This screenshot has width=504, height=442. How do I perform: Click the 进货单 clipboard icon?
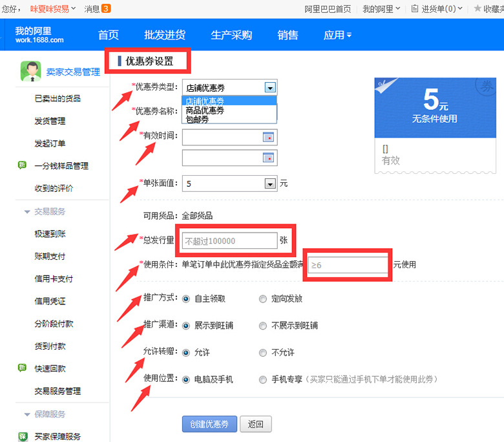point(415,8)
